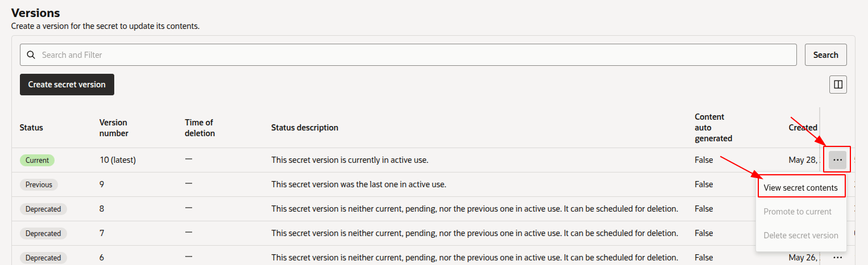Open actions menu for version 10
Viewport: 868px width, 265px height.
pyautogui.click(x=837, y=161)
